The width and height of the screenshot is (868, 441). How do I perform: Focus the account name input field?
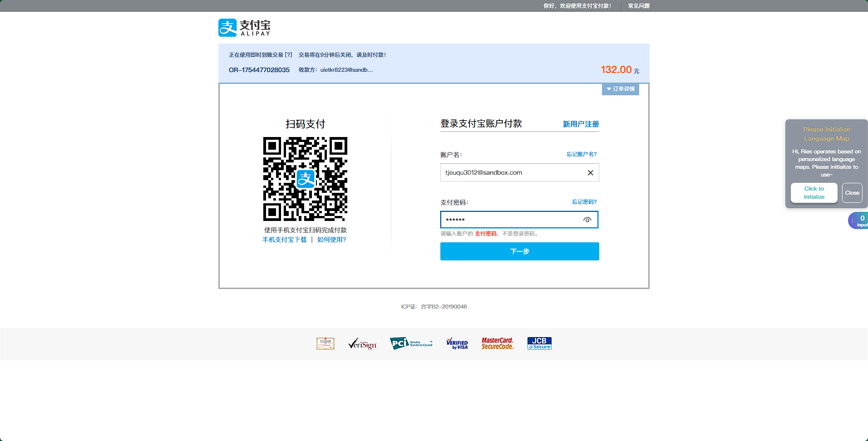tap(519, 172)
